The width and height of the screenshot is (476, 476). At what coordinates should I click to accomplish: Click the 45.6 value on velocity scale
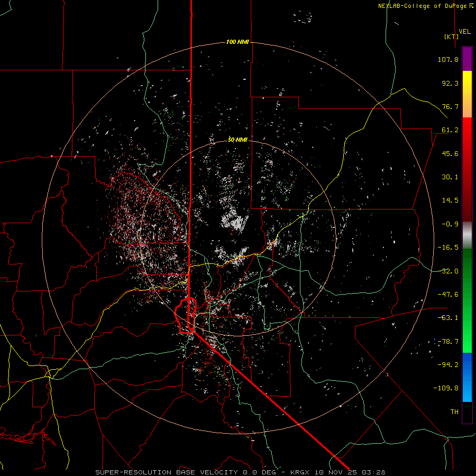450,153
